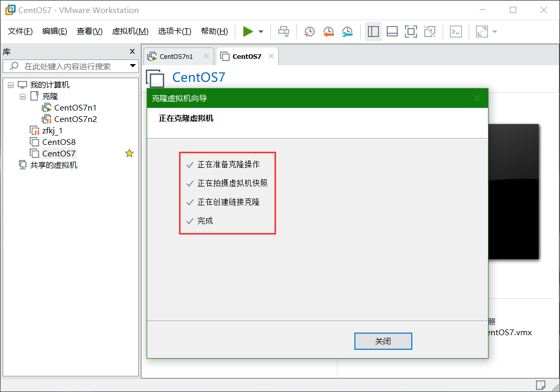Open the power options dropdown arrow
Viewport: 560px width, 392px height.
(261, 32)
